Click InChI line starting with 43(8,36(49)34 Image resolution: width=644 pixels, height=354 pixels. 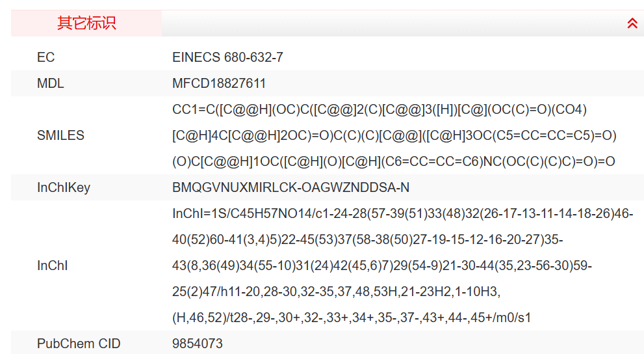pos(381,265)
